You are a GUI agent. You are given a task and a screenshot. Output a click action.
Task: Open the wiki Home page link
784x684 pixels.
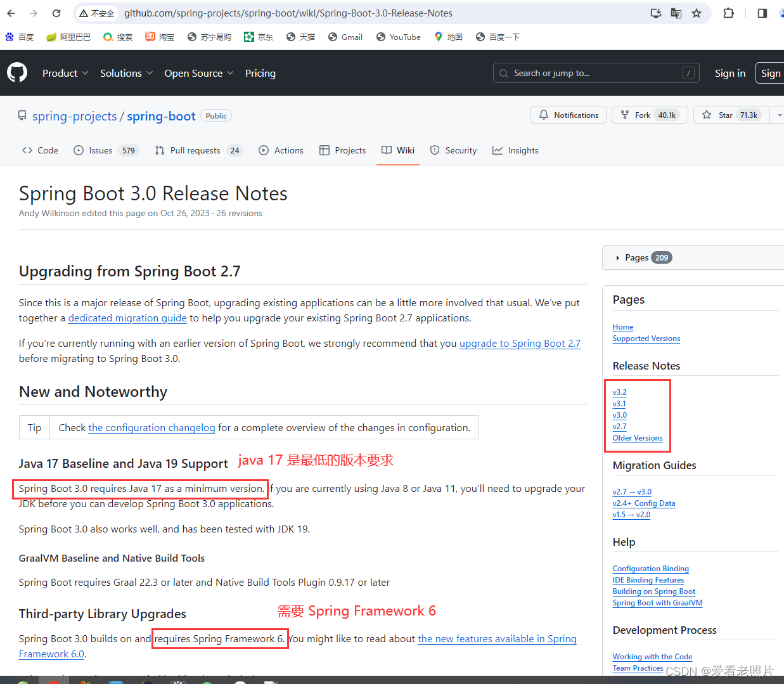click(x=623, y=327)
